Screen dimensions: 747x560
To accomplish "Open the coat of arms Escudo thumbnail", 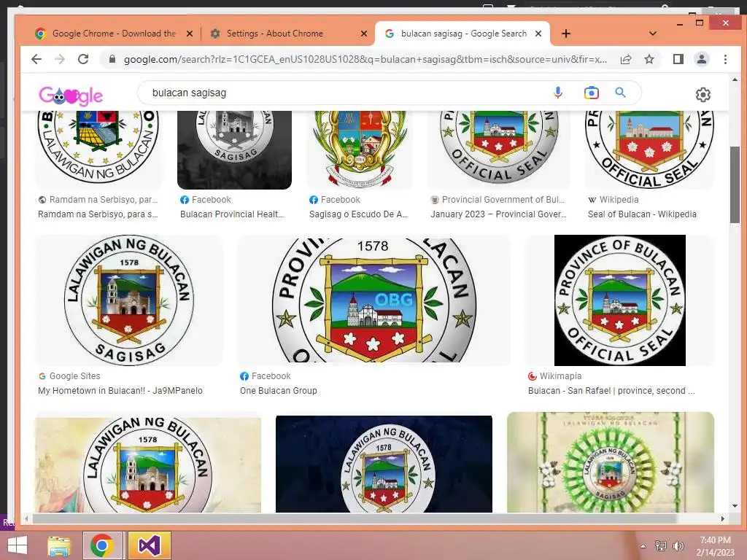I will pos(360,150).
